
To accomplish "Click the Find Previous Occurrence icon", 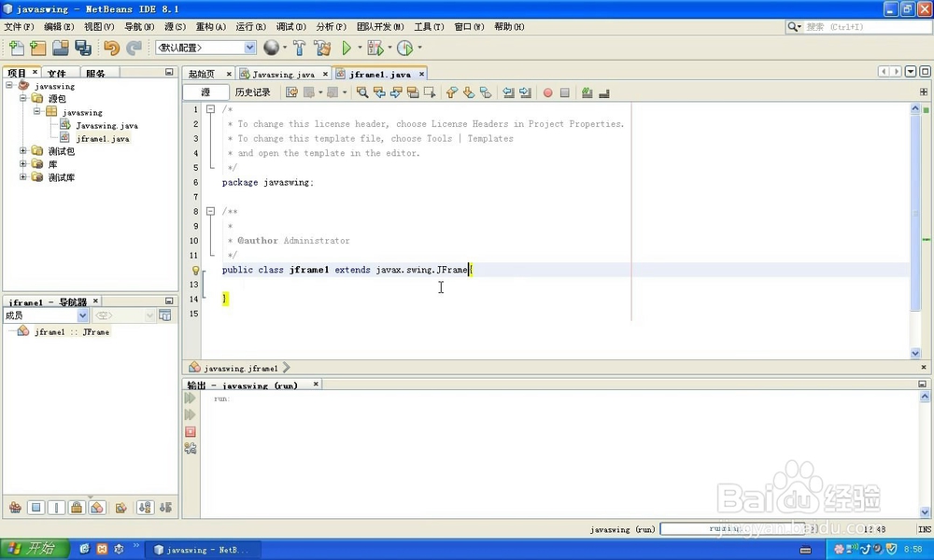I will click(379, 92).
